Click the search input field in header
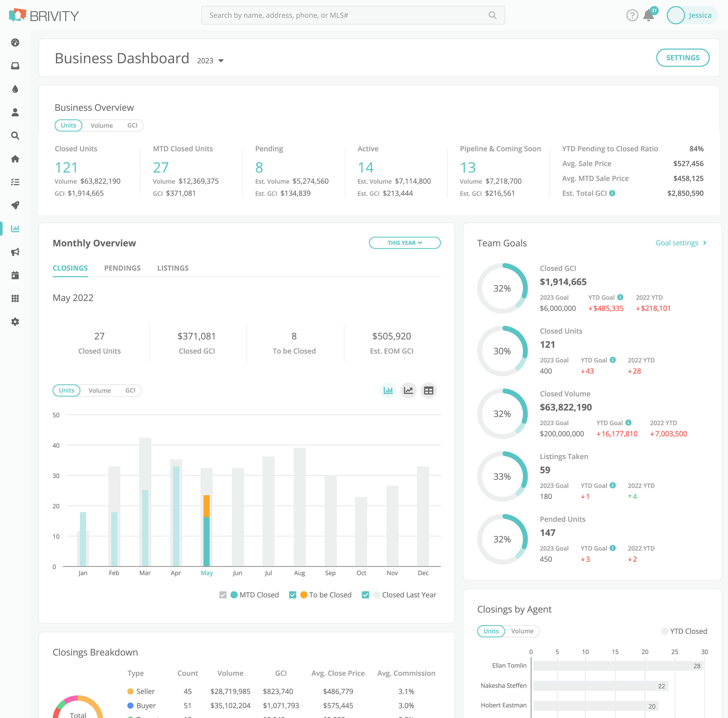 pyautogui.click(x=351, y=15)
